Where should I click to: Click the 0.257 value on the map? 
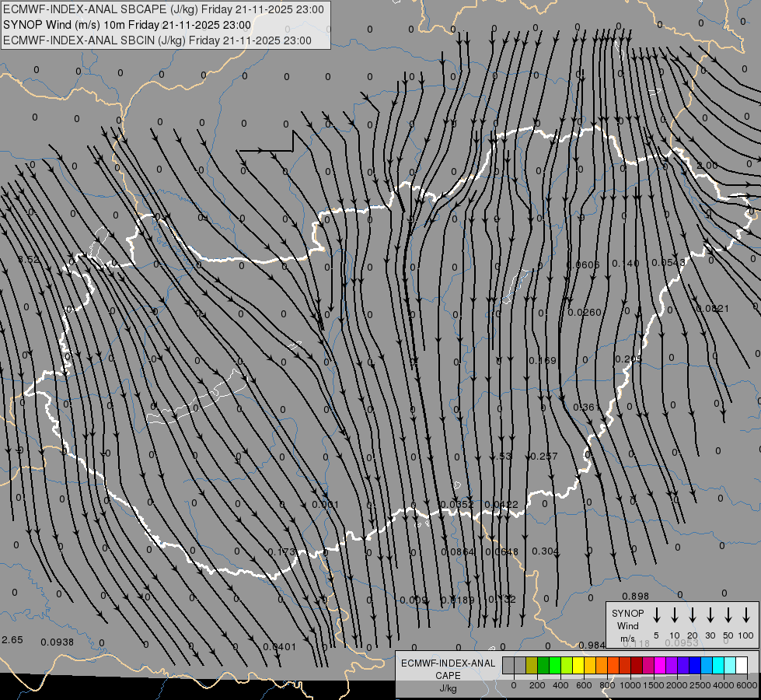click(x=544, y=456)
